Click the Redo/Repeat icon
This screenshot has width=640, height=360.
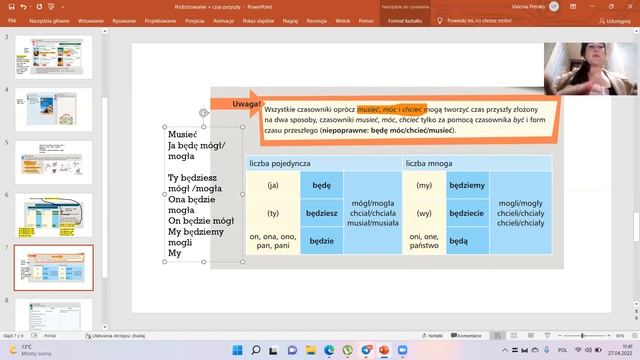point(39,7)
